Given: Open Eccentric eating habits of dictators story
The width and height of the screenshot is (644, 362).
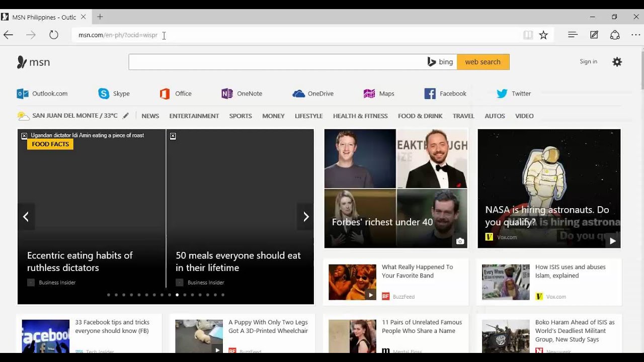Looking at the screenshot, I should [x=80, y=261].
